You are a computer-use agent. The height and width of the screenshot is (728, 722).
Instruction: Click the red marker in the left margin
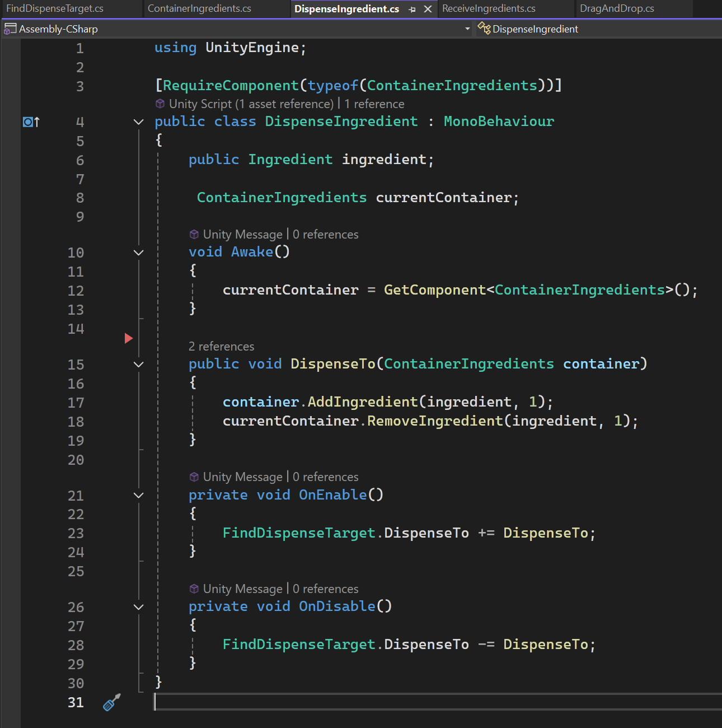129,338
